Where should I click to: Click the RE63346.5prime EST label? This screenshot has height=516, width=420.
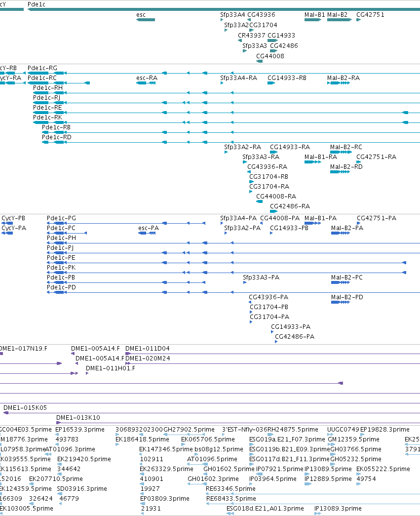tap(230, 489)
